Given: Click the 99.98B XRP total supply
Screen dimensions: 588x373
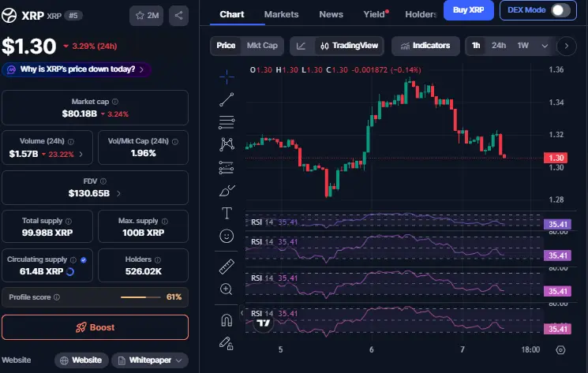Looking at the screenshot, I should tap(47, 233).
